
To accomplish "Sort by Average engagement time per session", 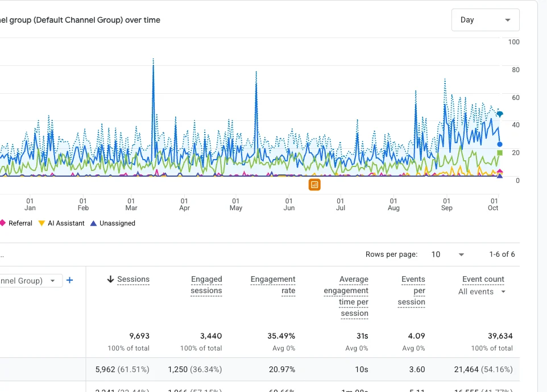I will [x=346, y=296].
